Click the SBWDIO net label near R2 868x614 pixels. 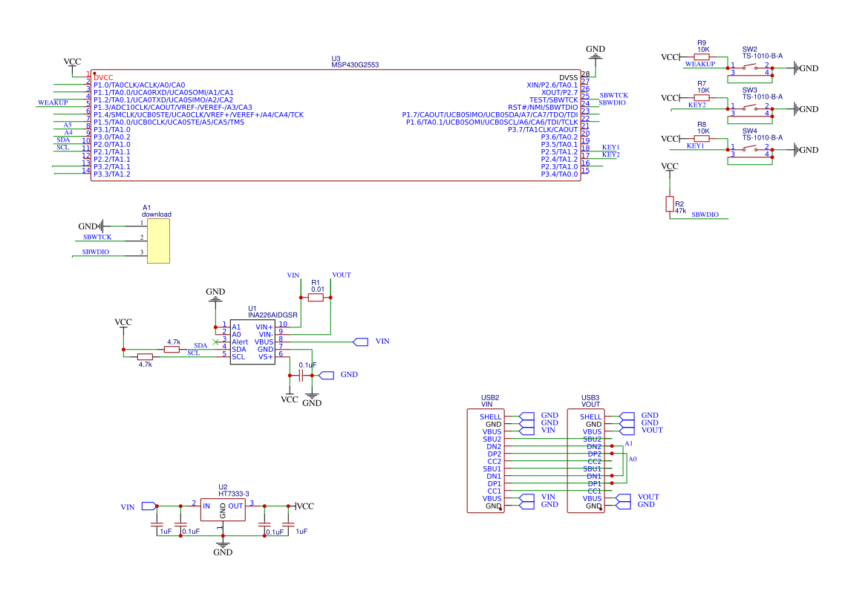pyautogui.click(x=705, y=215)
